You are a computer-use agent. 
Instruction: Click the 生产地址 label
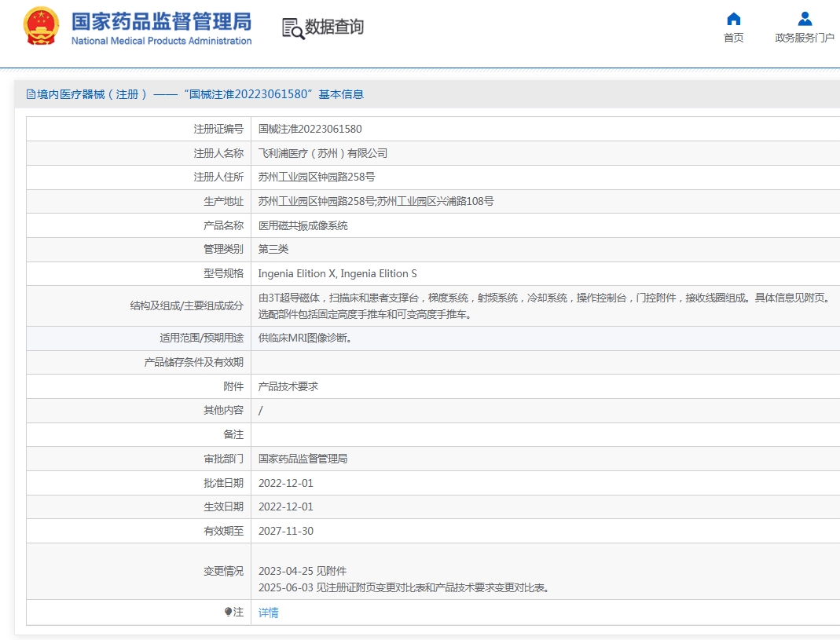click(223, 201)
